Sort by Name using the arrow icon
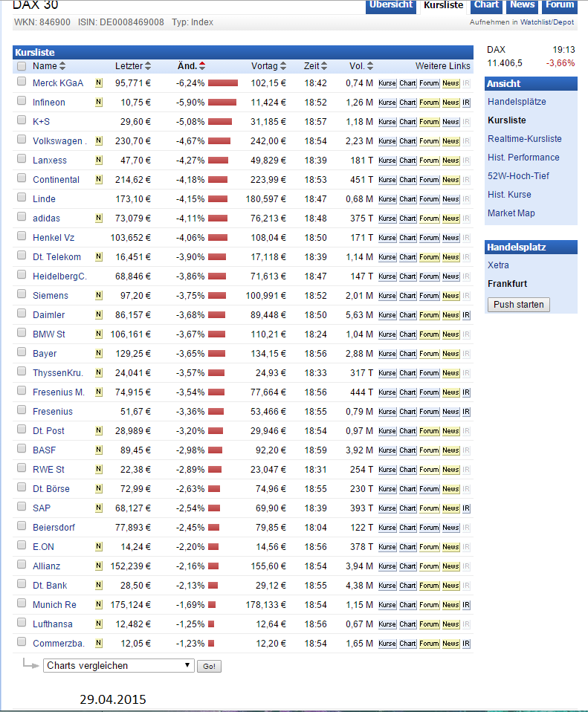 62,66
